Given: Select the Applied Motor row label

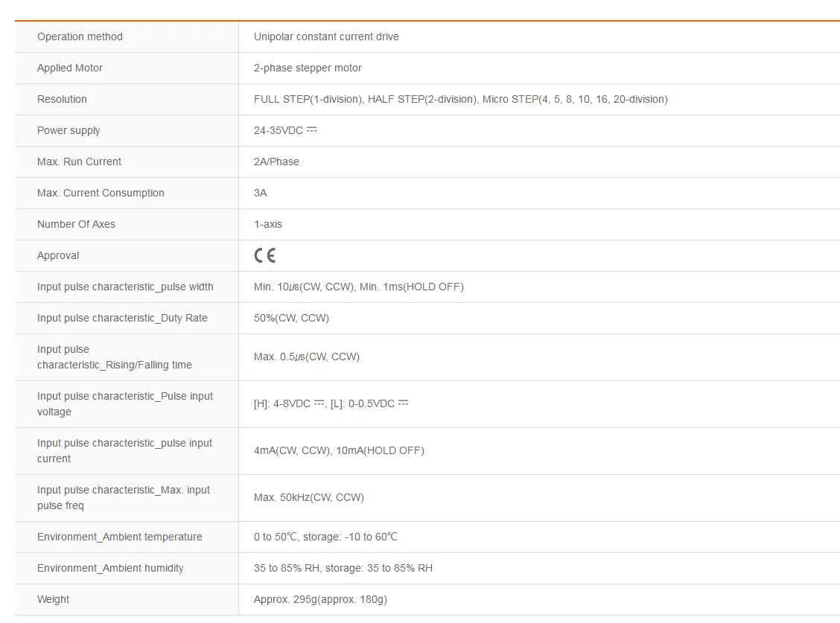Looking at the screenshot, I should pos(70,68).
